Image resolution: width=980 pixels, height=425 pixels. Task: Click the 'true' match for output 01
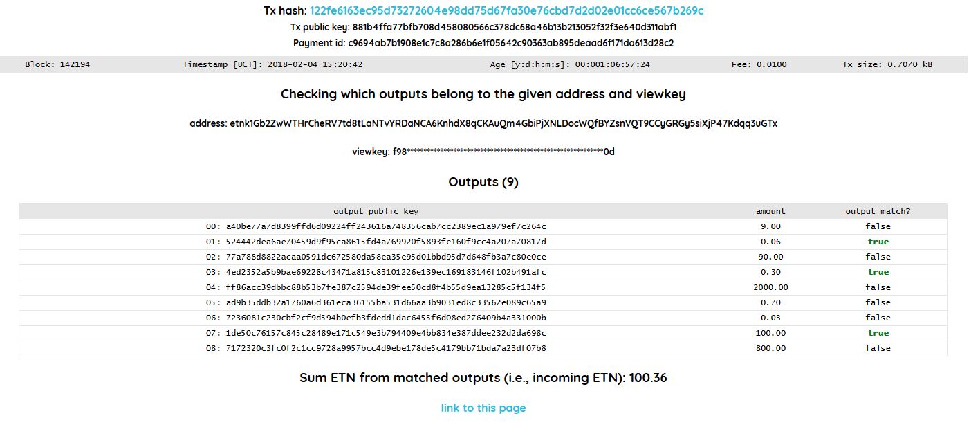click(878, 242)
